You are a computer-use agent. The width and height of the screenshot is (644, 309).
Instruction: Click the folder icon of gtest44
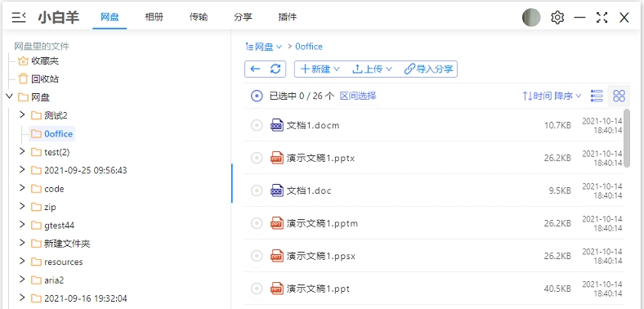36,225
